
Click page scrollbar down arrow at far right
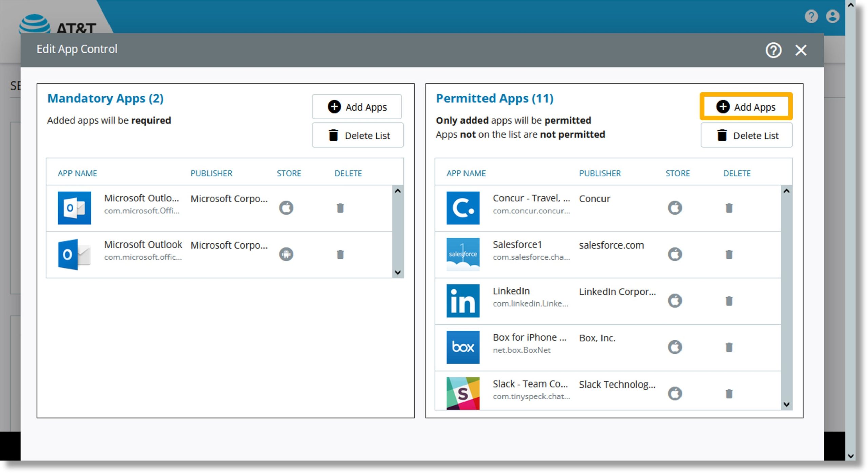[850, 456]
